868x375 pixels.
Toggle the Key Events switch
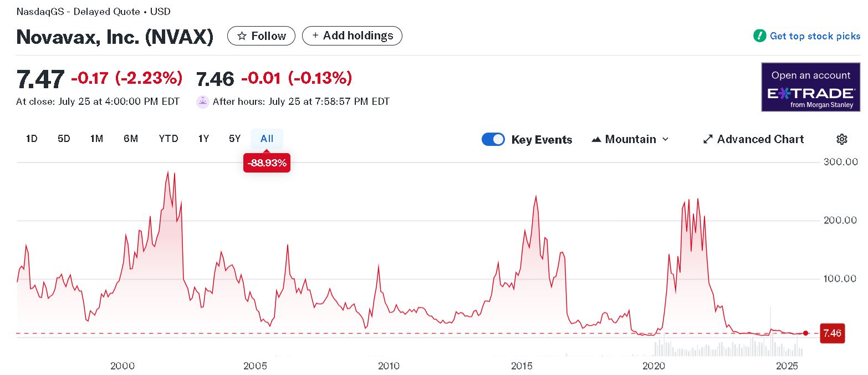(493, 139)
